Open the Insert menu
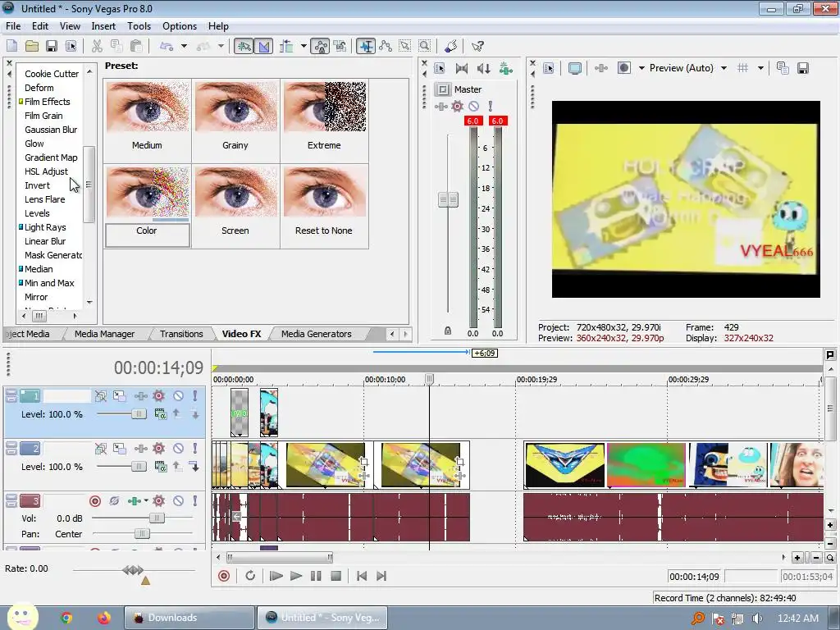Viewport: 840px width, 630px height. click(x=103, y=25)
